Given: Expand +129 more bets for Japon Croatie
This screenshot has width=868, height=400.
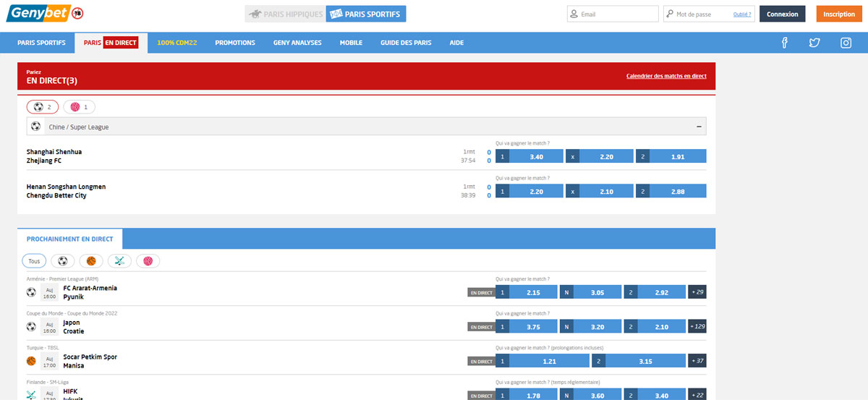Looking at the screenshot, I should [697, 326].
